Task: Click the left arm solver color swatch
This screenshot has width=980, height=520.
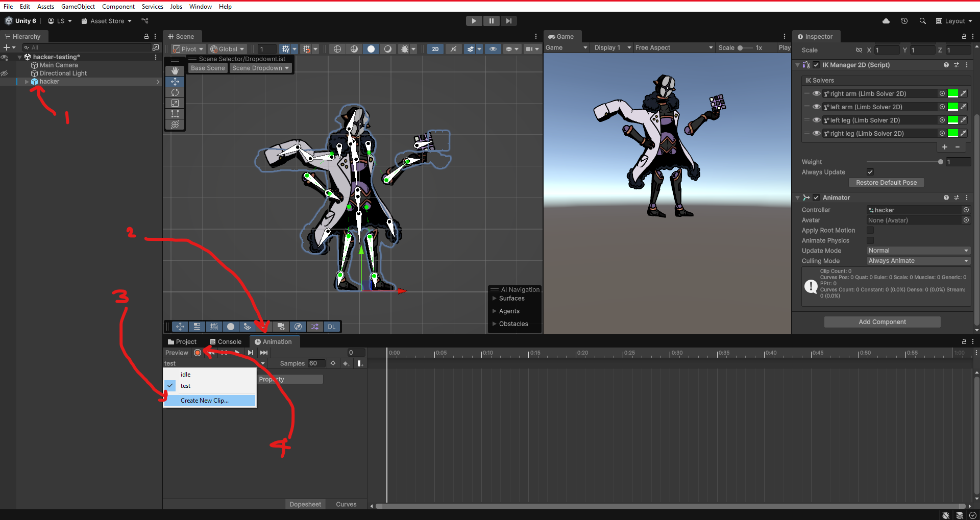Action: 952,107
